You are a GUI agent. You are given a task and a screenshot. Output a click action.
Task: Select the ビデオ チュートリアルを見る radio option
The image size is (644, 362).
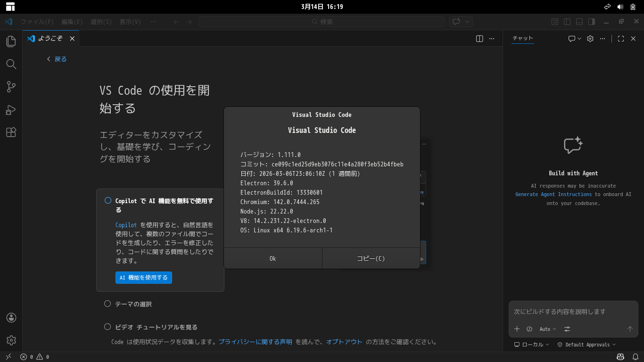pyautogui.click(x=107, y=327)
